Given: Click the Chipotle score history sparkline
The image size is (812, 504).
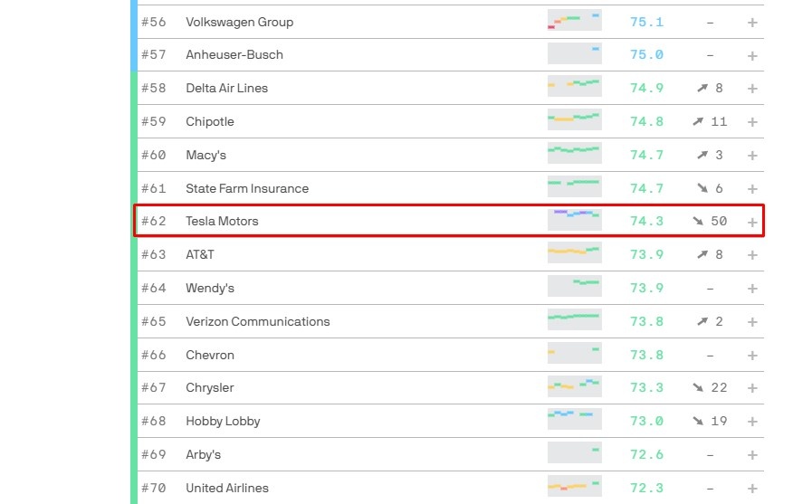Looking at the screenshot, I should [574, 121].
